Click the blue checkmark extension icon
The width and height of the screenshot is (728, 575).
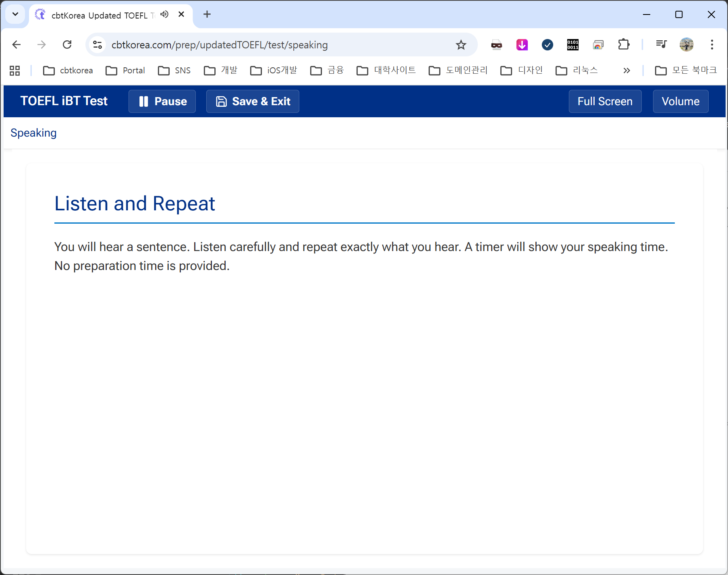(548, 45)
